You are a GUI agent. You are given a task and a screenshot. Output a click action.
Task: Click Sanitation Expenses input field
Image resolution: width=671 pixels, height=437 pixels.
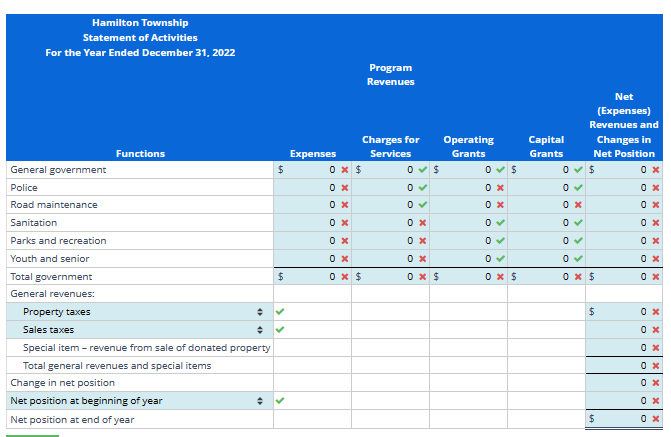[x=312, y=223]
